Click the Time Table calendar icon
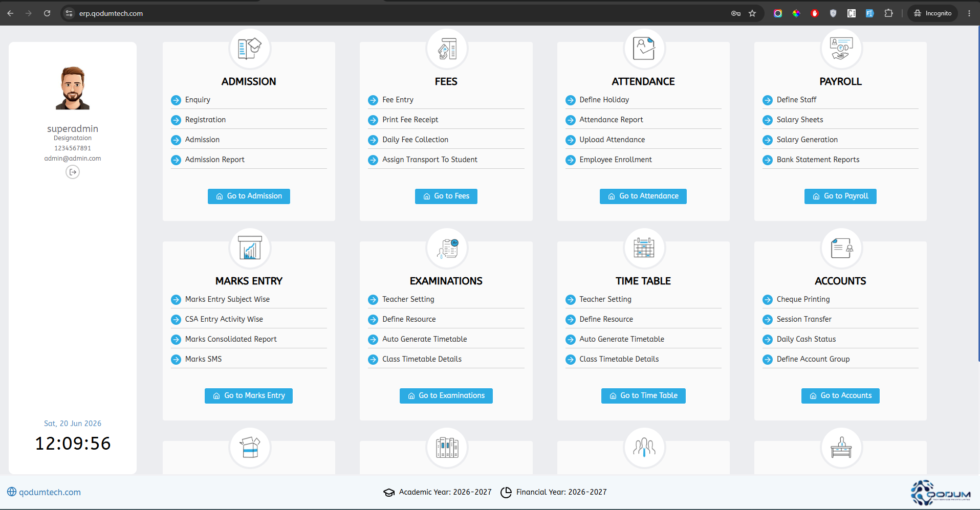Viewport: 980px width, 510px height. (644, 249)
